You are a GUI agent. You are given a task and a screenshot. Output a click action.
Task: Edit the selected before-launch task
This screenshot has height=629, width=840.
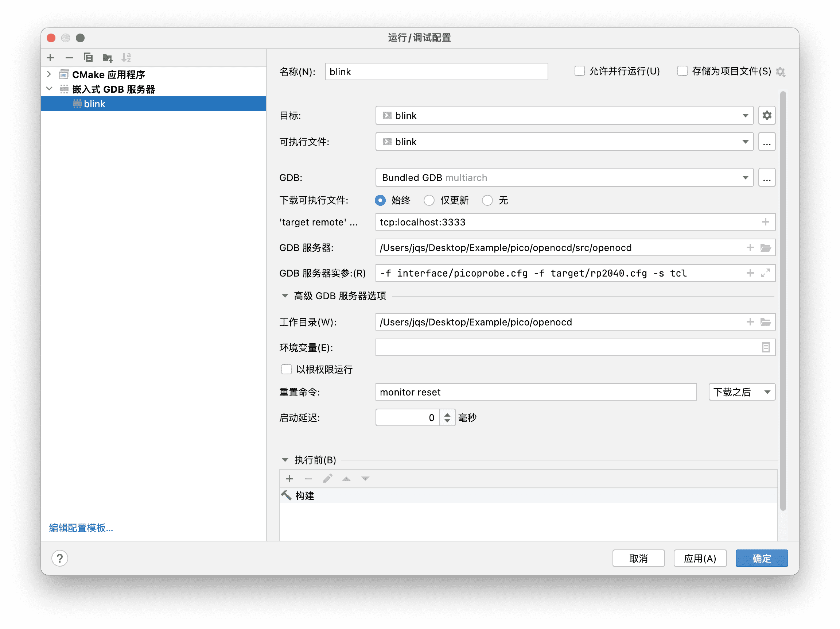327,479
